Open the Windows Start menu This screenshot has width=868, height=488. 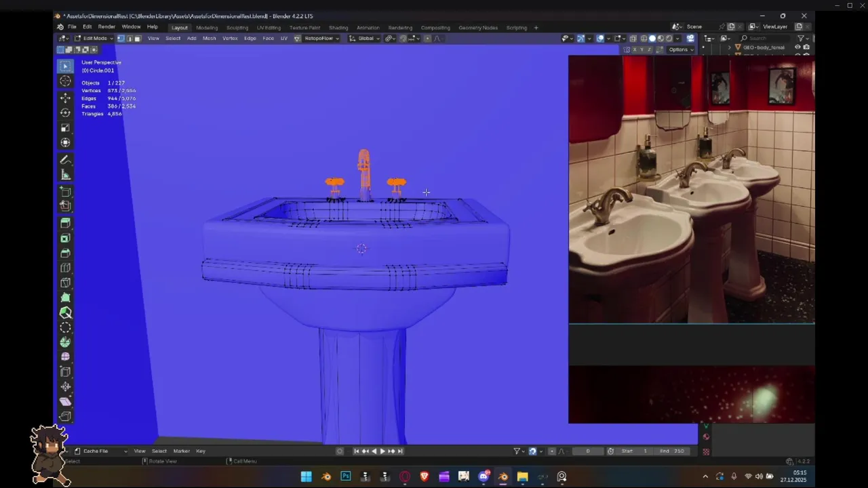(x=307, y=476)
